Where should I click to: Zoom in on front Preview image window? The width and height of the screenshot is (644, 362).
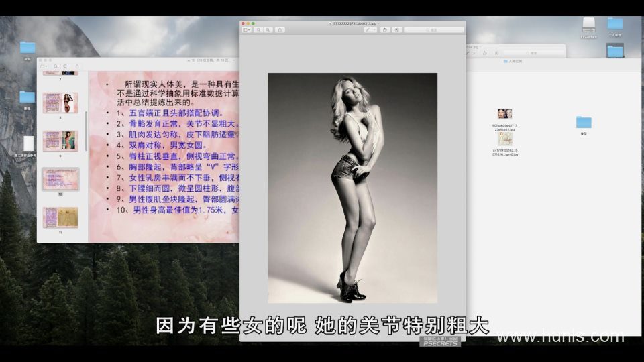(268, 30)
